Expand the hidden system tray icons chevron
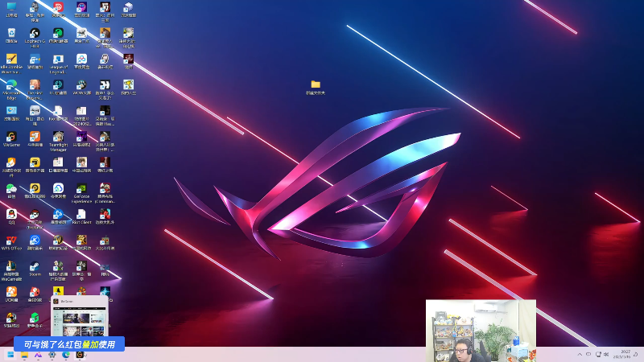 tap(580, 355)
